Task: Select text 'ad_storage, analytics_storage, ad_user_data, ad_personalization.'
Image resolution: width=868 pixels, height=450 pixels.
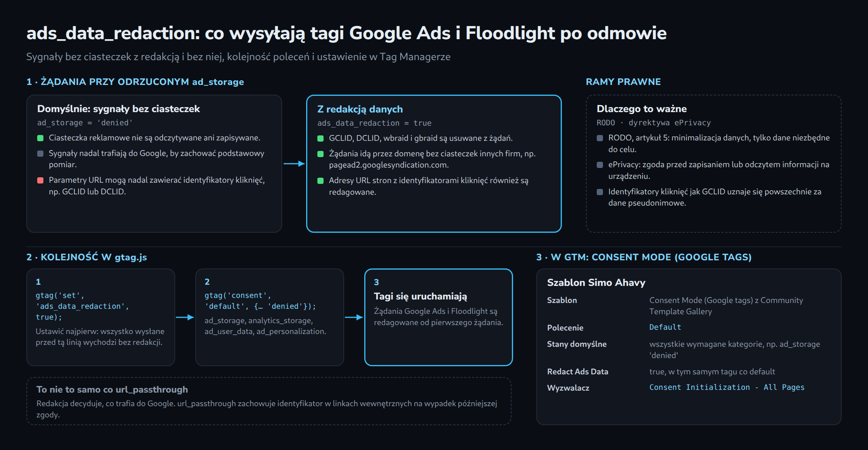Action: 265,326
